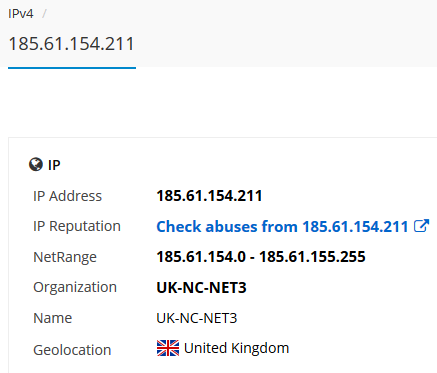Click the IPv4 breadcrumb link
Viewport: 437px width, 373px height.
point(21,14)
